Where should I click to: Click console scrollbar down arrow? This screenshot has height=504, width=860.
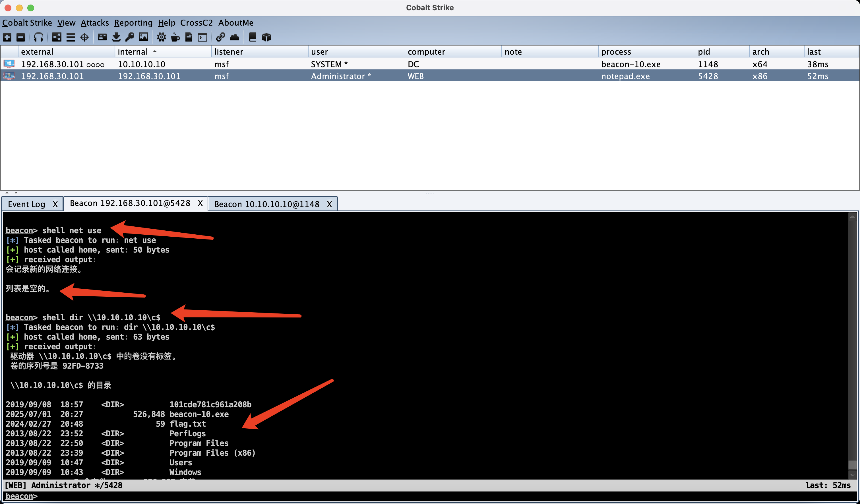pyautogui.click(x=852, y=475)
